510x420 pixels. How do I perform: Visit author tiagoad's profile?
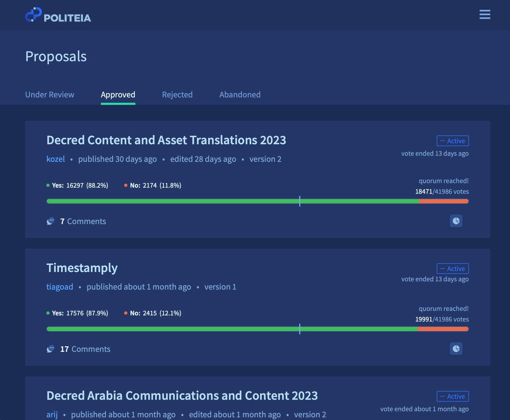(60, 287)
